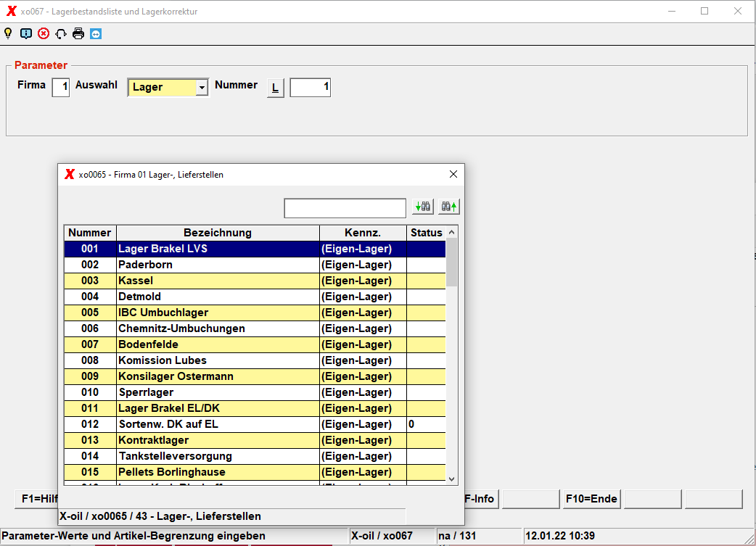Select the Chemnitz-Umbuchungen row

pos(255,328)
